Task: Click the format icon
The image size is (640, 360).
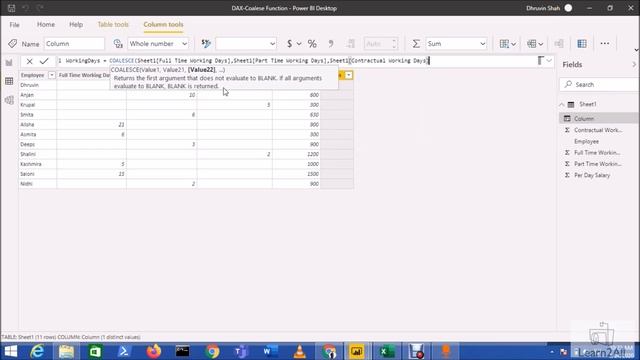Action: 206,44
